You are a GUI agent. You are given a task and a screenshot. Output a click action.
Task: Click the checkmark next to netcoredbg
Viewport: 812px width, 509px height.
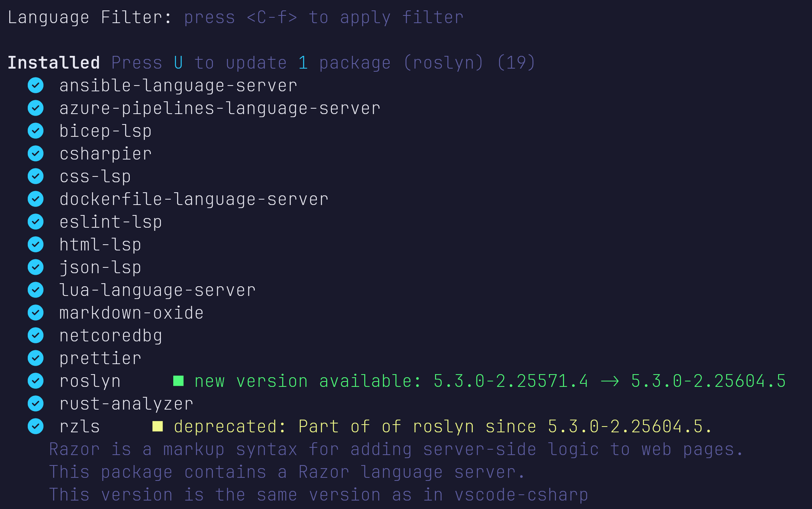pos(36,336)
